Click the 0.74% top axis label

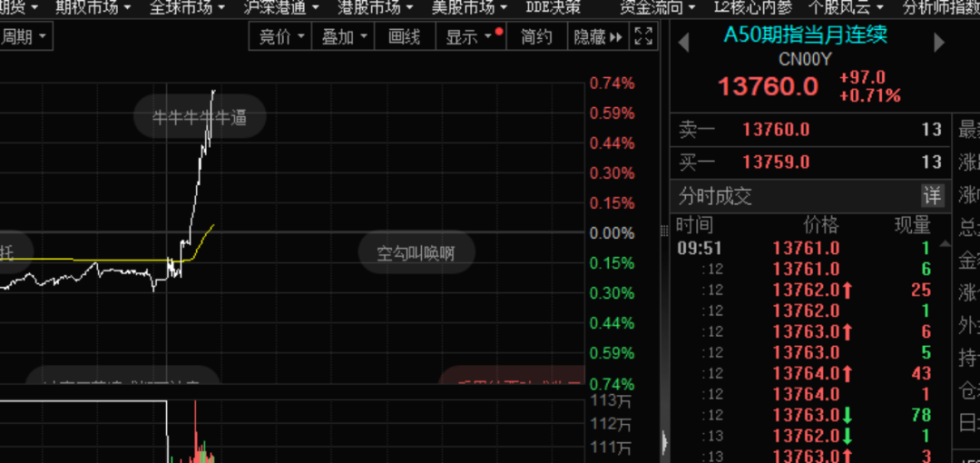pyautogui.click(x=612, y=84)
